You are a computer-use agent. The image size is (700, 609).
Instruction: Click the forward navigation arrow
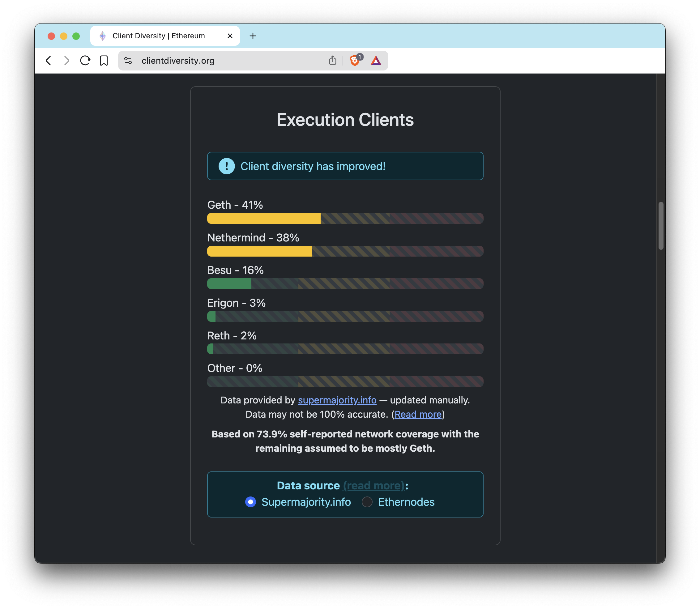coord(66,61)
